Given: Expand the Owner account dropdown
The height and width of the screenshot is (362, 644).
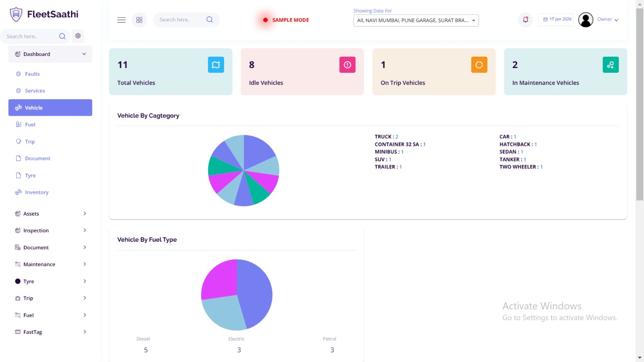Looking at the screenshot, I should (x=608, y=19).
